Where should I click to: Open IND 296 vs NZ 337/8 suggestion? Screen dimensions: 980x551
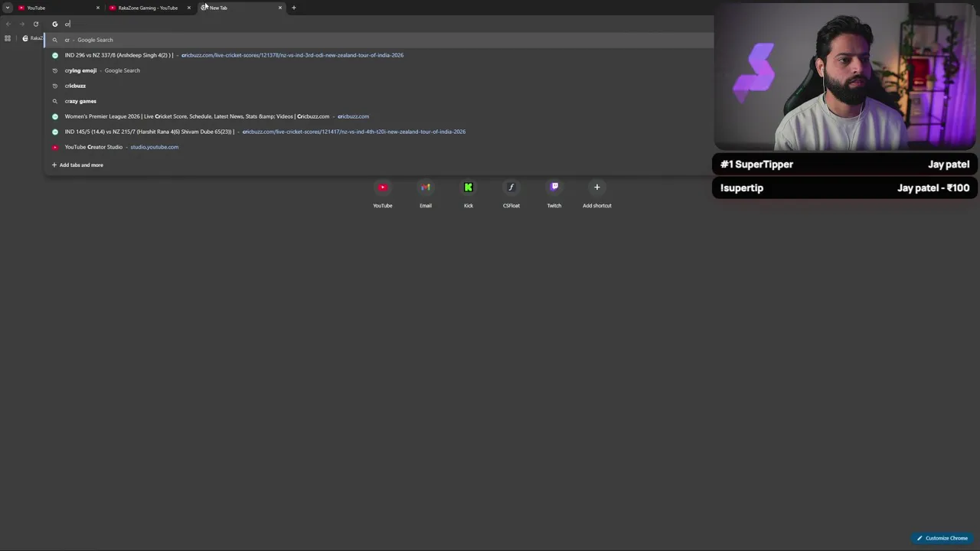pyautogui.click(x=378, y=55)
